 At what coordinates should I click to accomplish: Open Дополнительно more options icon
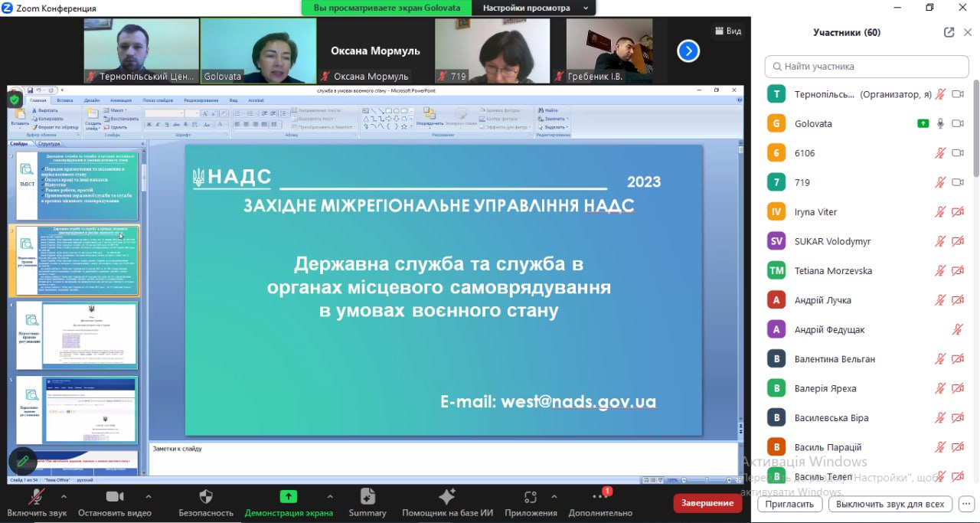coord(600,496)
